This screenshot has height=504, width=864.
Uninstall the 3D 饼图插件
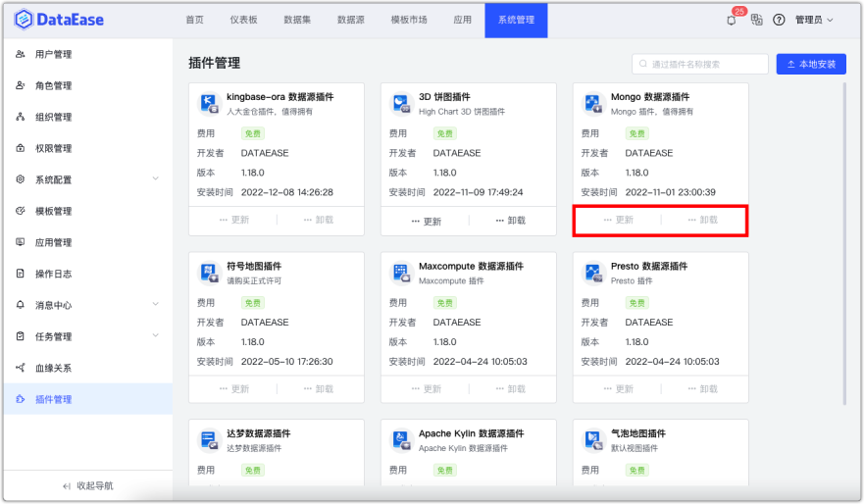pos(510,221)
